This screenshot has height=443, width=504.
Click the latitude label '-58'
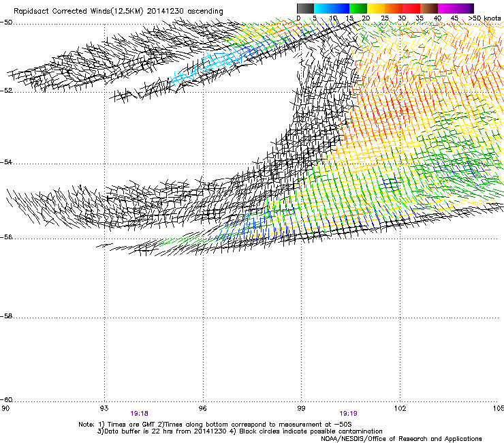click(6, 316)
